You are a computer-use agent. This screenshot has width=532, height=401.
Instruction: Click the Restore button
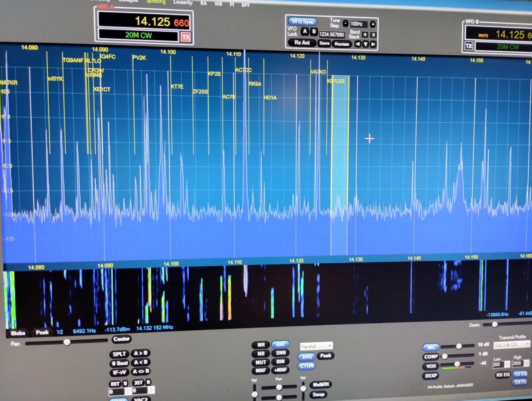342,44
